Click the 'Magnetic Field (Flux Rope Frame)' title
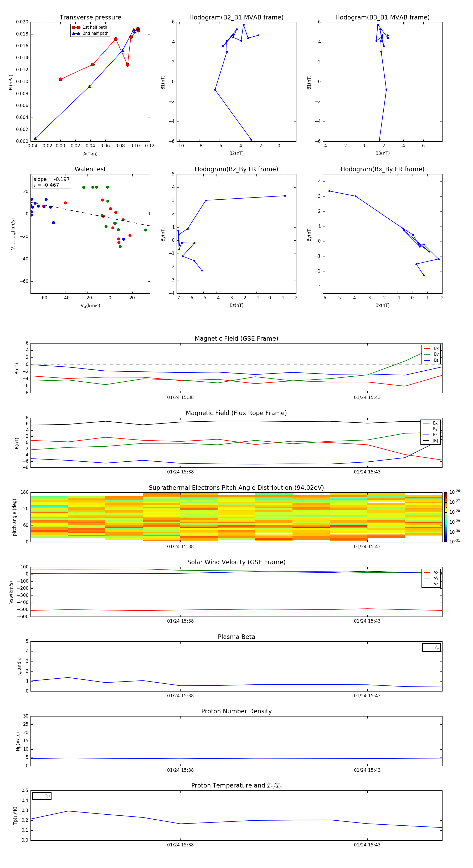Screen dimensions: 473x868 236,413
